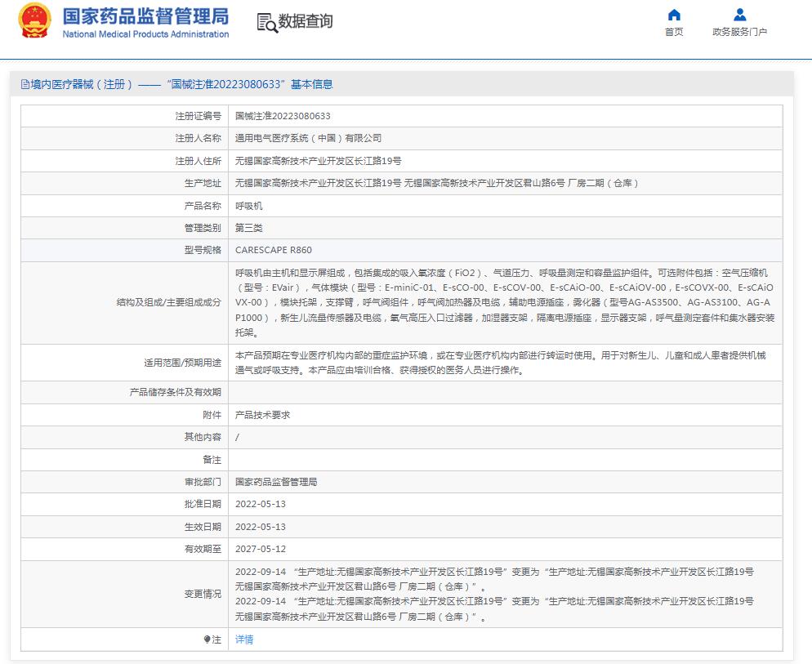Click the 国家药品监督管理局 site title
The image size is (812, 664).
146,16
